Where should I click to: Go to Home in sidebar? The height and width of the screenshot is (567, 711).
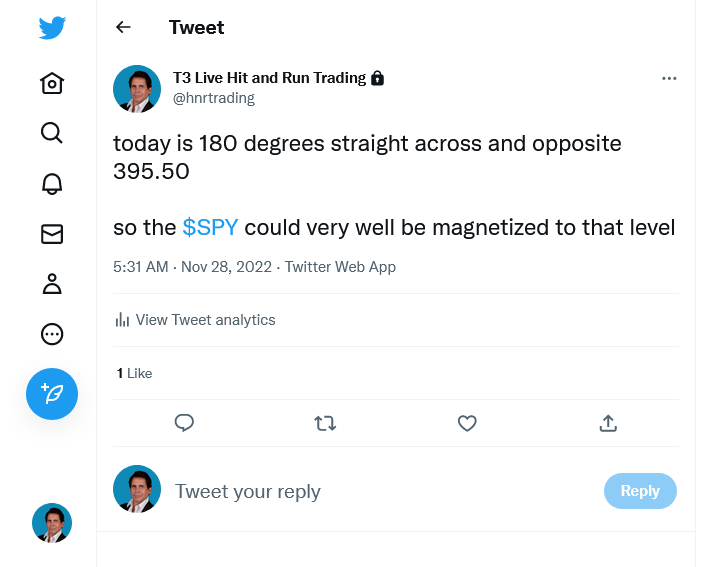[x=52, y=83]
